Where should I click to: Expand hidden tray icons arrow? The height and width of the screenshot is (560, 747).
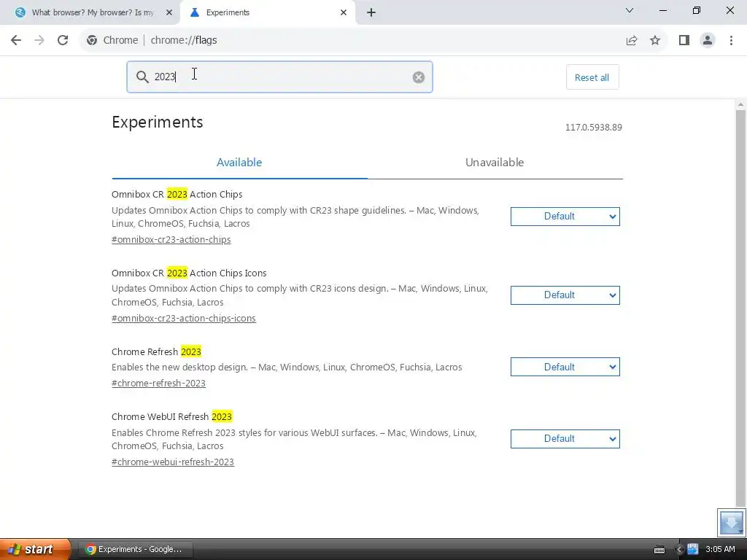click(680, 550)
